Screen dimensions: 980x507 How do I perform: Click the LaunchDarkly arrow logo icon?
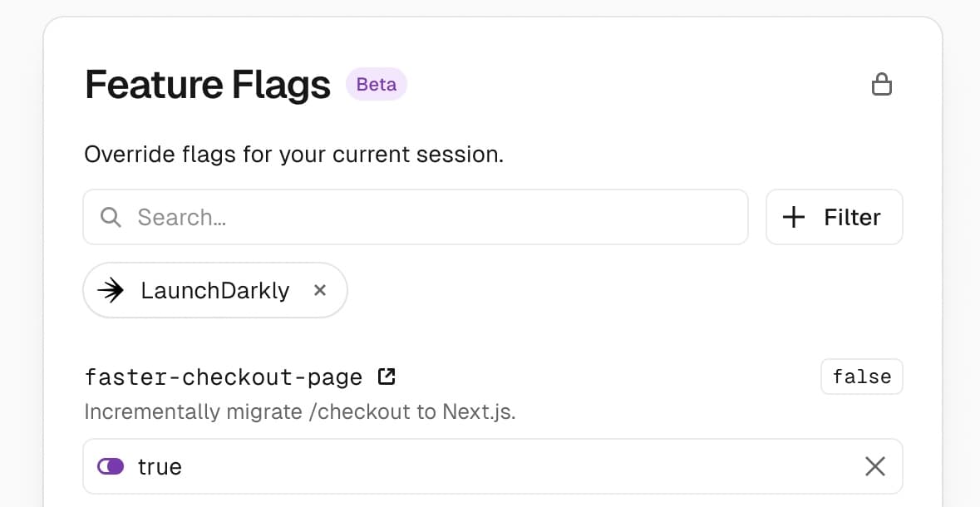click(111, 290)
